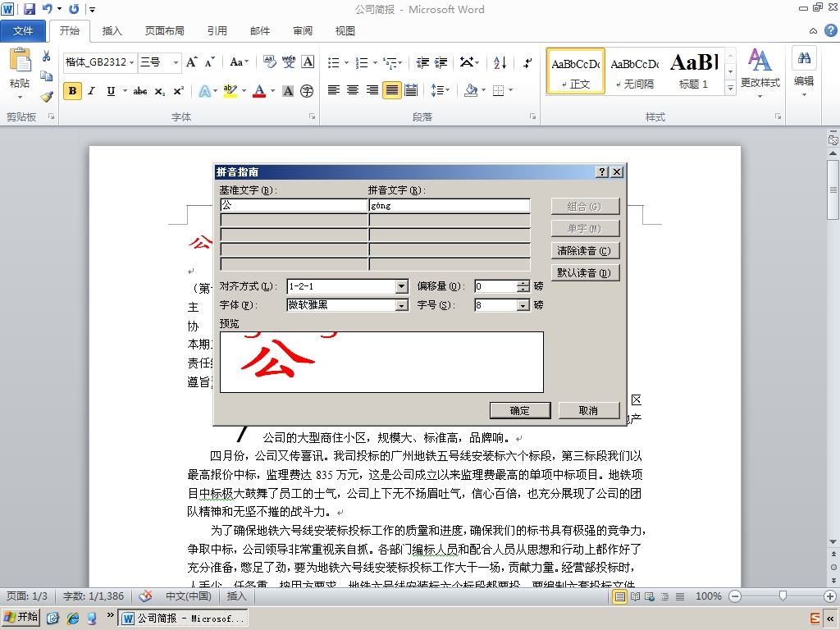The height and width of the screenshot is (630, 840).
Task: Select the Format Painter brush
Action: click(x=47, y=97)
